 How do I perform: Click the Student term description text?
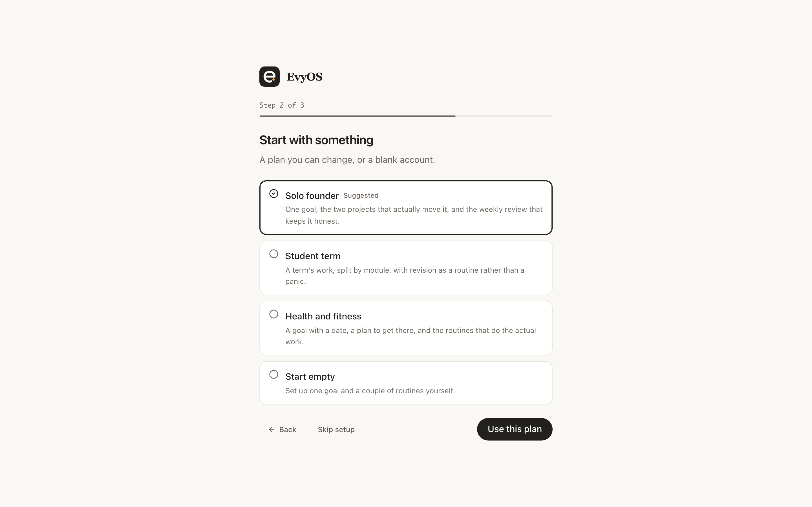click(x=405, y=276)
